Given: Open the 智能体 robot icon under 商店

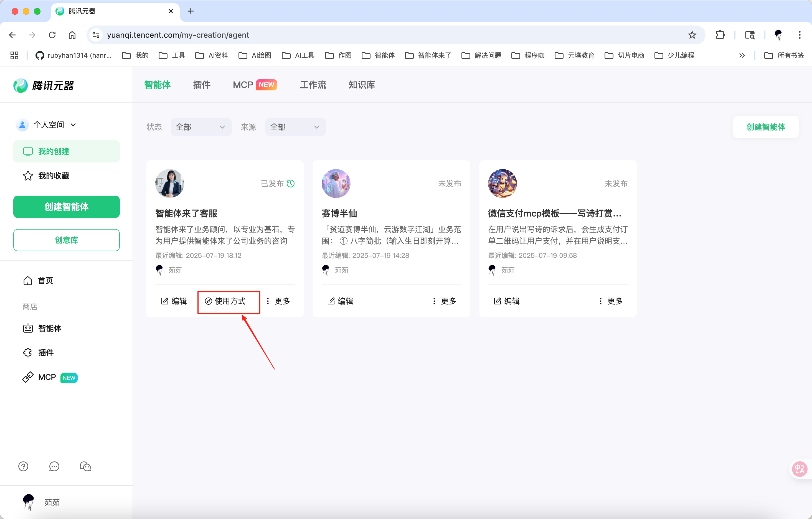Looking at the screenshot, I should 28,328.
